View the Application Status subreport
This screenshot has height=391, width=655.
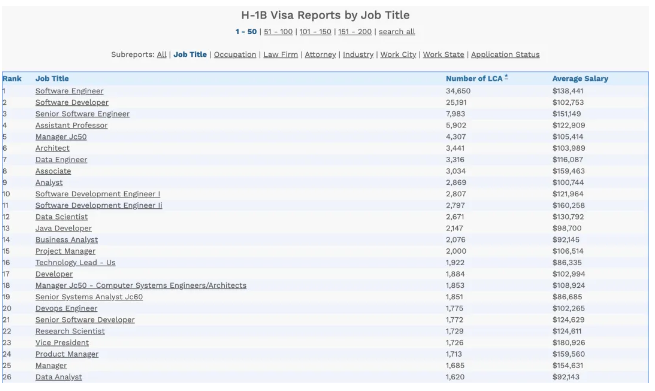click(505, 54)
